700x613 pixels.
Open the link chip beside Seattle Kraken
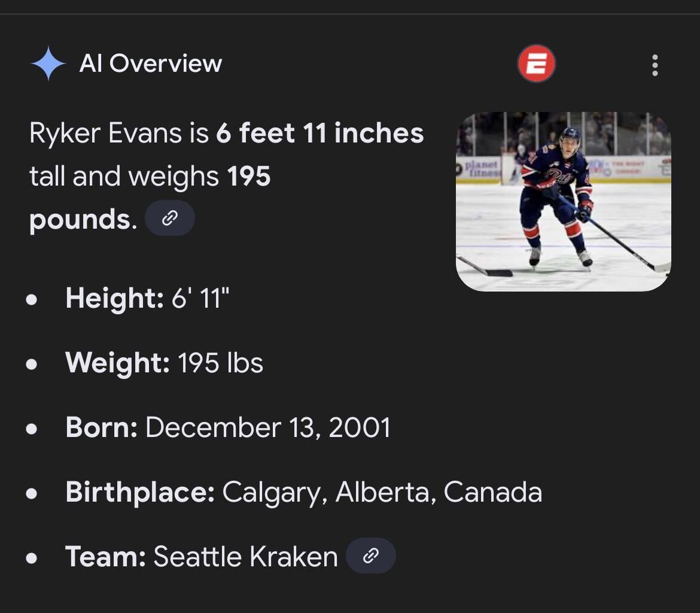coord(370,556)
